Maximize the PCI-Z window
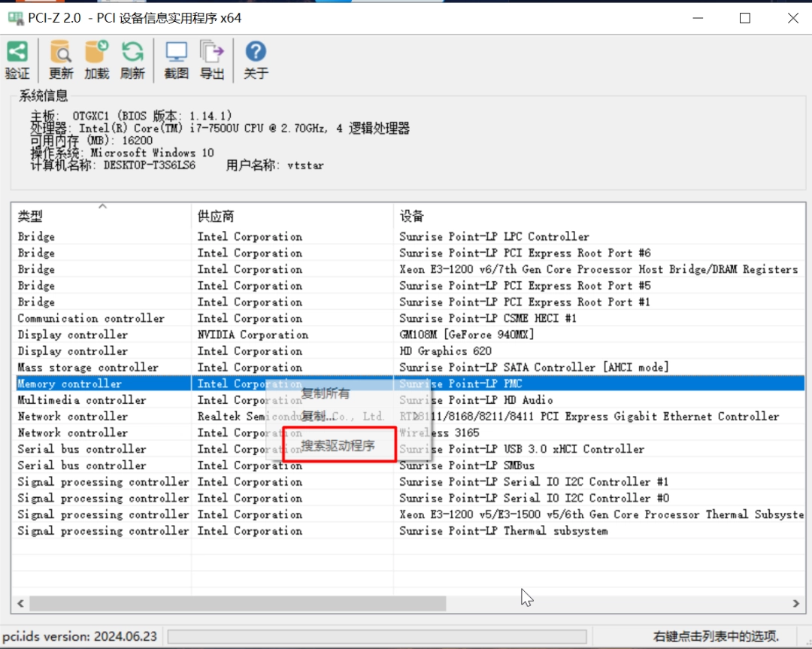This screenshot has height=649, width=812. (744, 18)
